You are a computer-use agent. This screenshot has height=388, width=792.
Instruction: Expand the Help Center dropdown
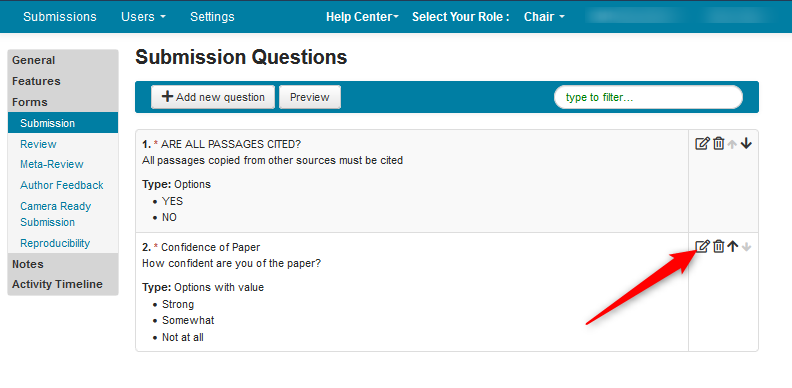(362, 17)
